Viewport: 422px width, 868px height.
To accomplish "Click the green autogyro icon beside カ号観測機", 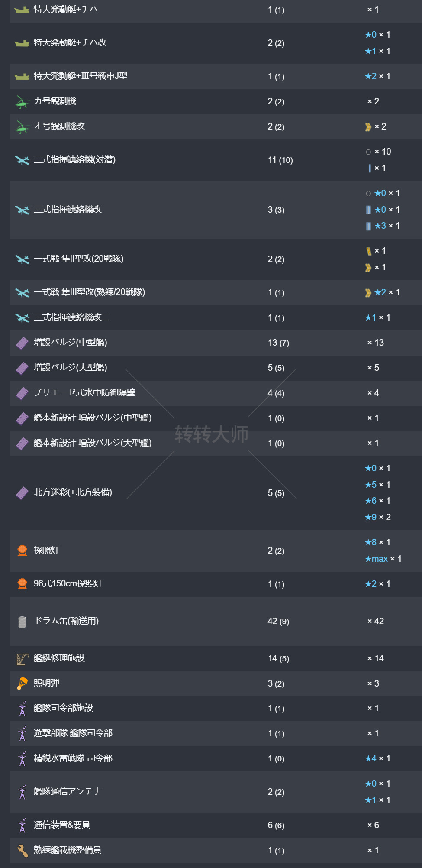I will point(22,102).
